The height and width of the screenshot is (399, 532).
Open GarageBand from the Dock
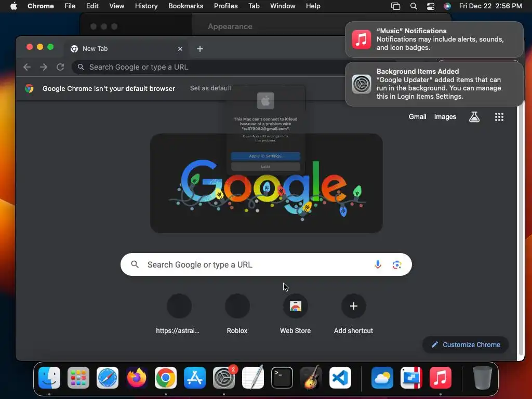[311, 378]
